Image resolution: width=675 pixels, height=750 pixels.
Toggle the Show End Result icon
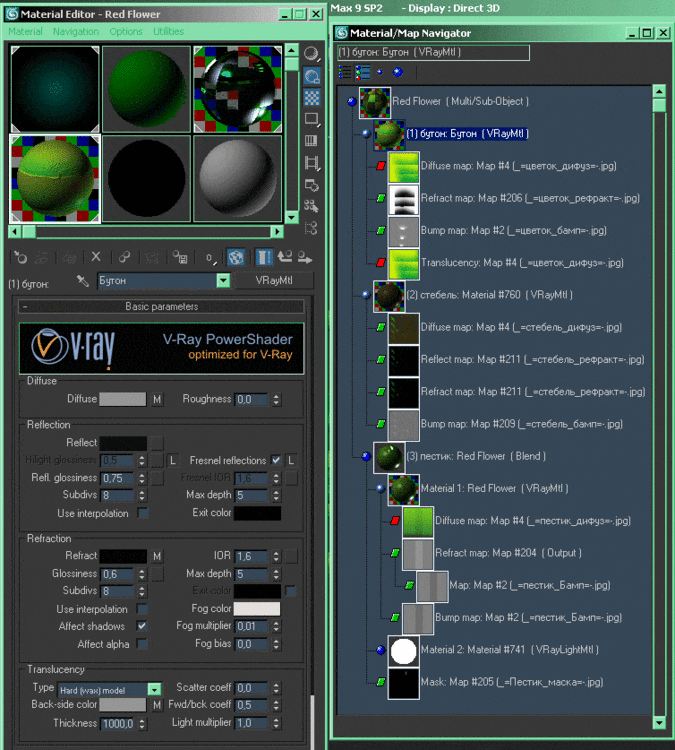coord(264,257)
